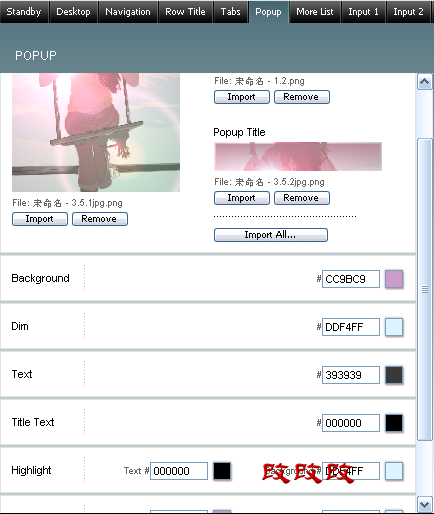
Task: Open the Tabs tab
Action: pyautogui.click(x=231, y=12)
